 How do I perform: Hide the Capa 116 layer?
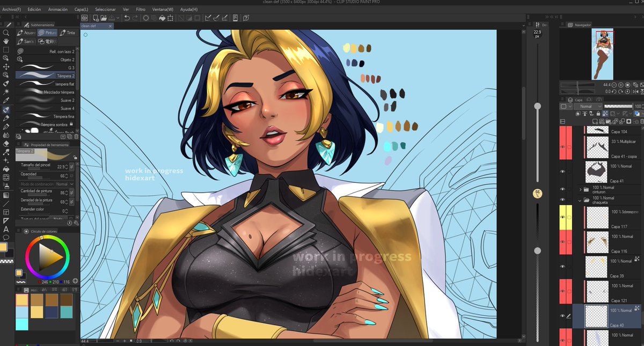(x=562, y=242)
